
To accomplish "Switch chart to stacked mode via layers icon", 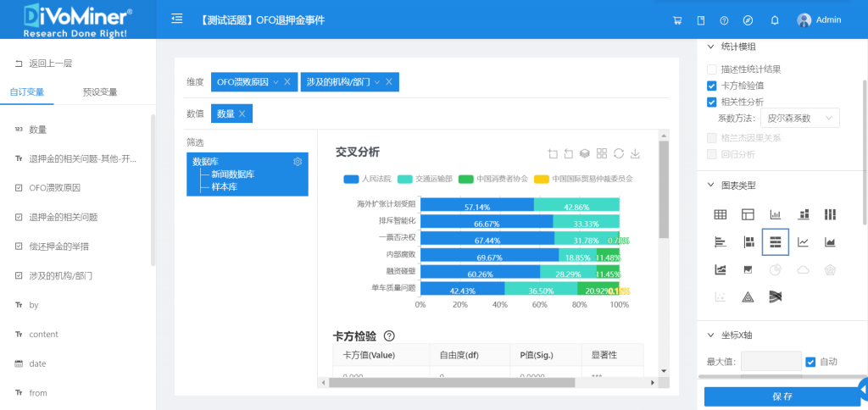I will [x=585, y=153].
